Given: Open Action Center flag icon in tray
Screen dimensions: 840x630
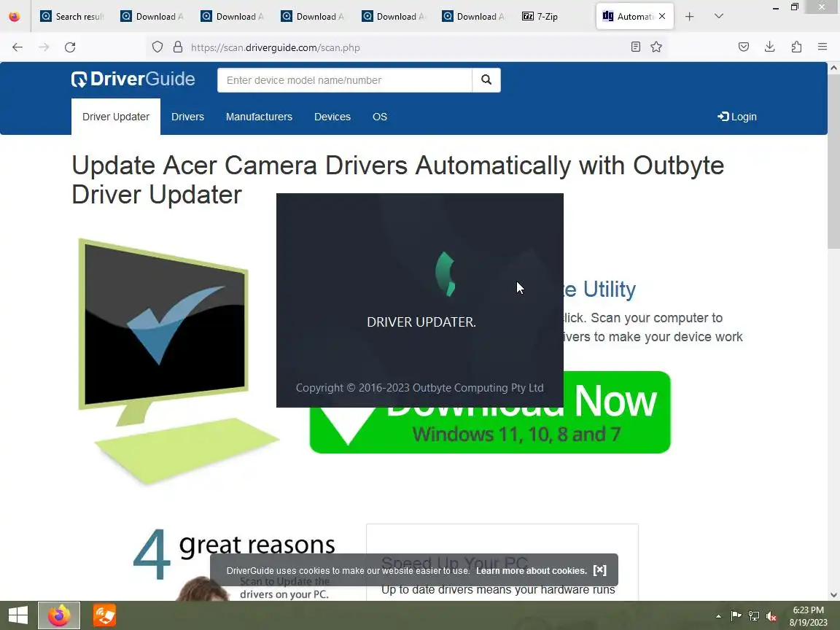Looking at the screenshot, I should point(736,616).
